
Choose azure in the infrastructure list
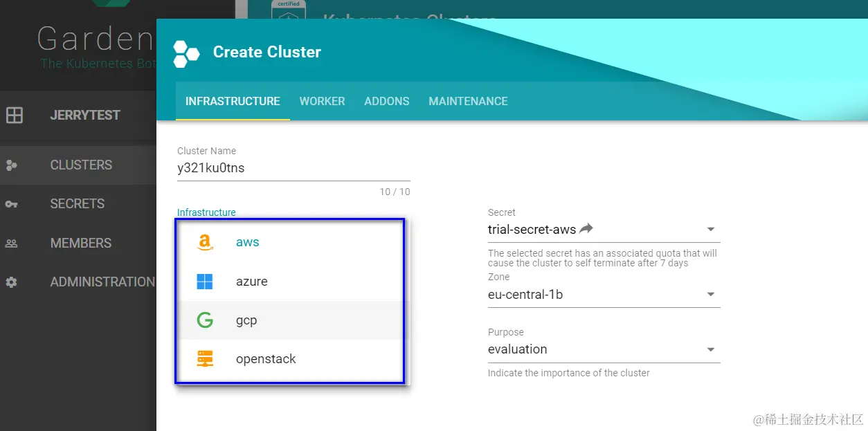click(x=289, y=282)
